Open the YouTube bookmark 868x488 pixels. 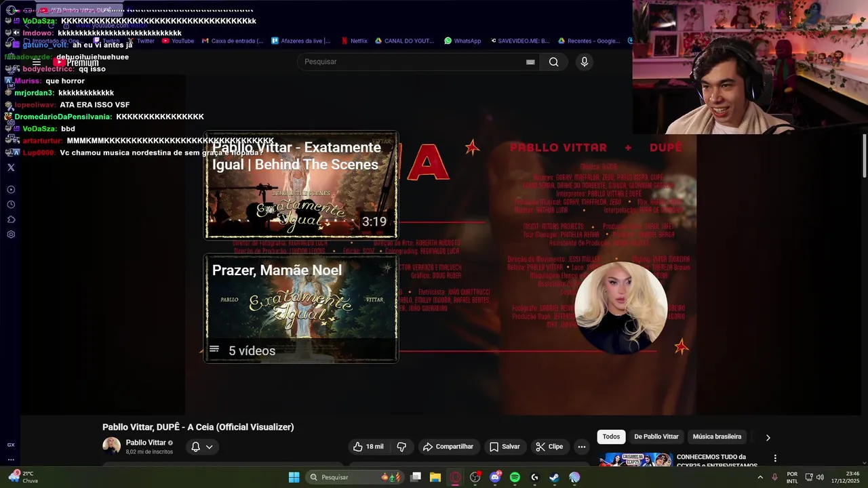pyautogui.click(x=178, y=41)
